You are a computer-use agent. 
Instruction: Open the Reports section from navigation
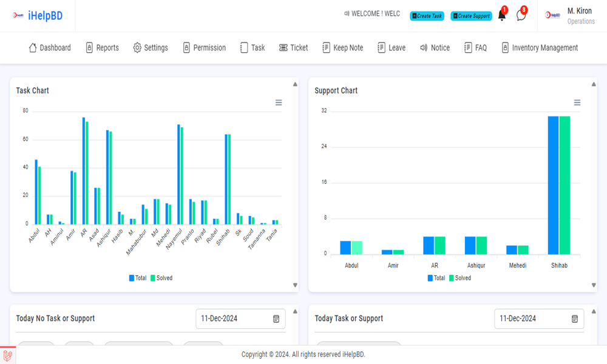[102, 47]
